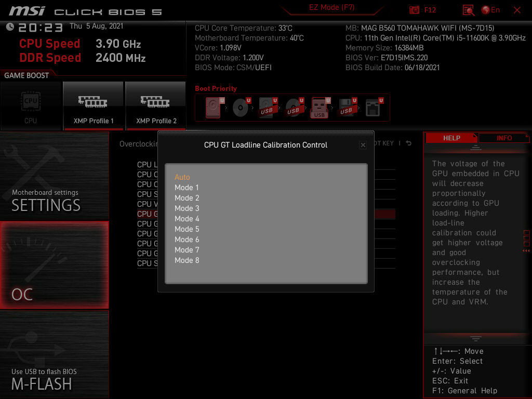
Task: Exit BIOS using the top-right X icon
Action: [x=517, y=10]
